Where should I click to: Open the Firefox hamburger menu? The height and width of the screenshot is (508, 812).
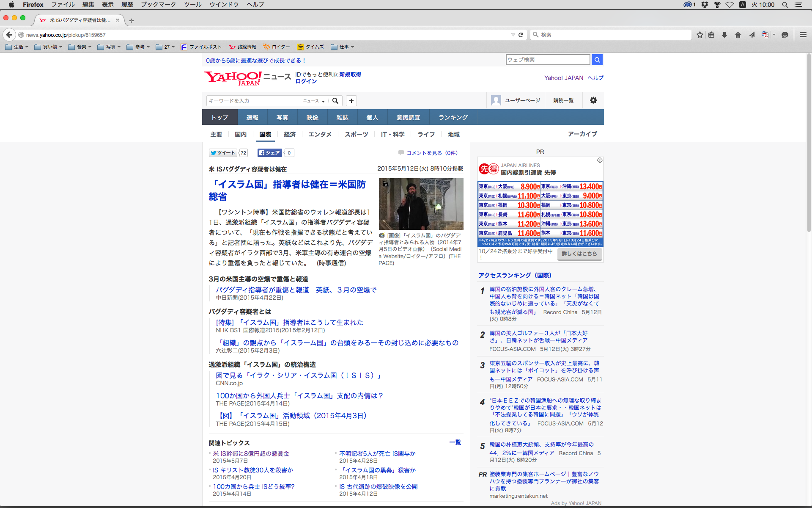coord(803,35)
